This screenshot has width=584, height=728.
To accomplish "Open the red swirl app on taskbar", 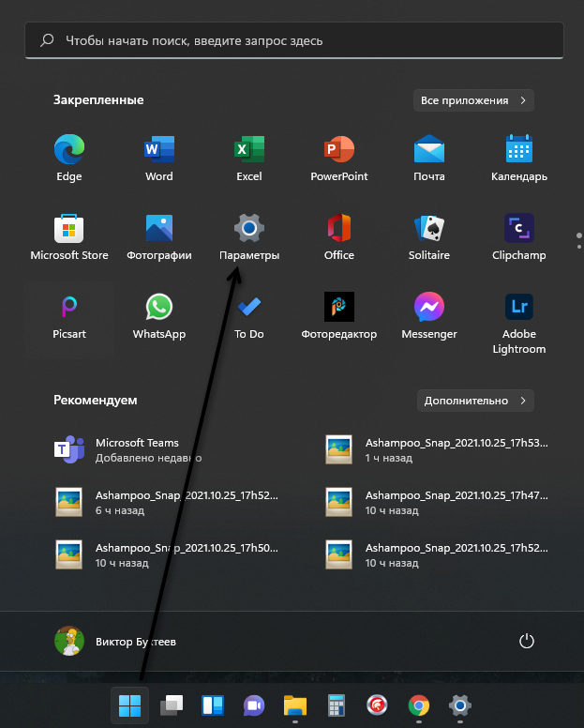I will point(377,705).
